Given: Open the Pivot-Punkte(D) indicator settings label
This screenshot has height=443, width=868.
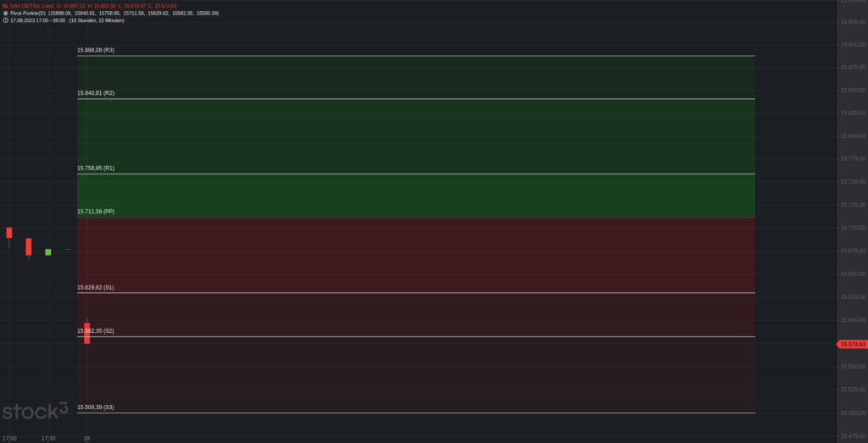Looking at the screenshot, I should click(x=28, y=13).
